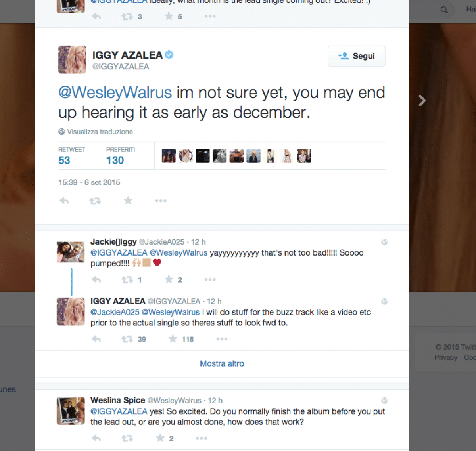The height and width of the screenshot is (451, 476).
Task: Favorite Iggy's buzz track reply
Action: pyautogui.click(x=173, y=339)
